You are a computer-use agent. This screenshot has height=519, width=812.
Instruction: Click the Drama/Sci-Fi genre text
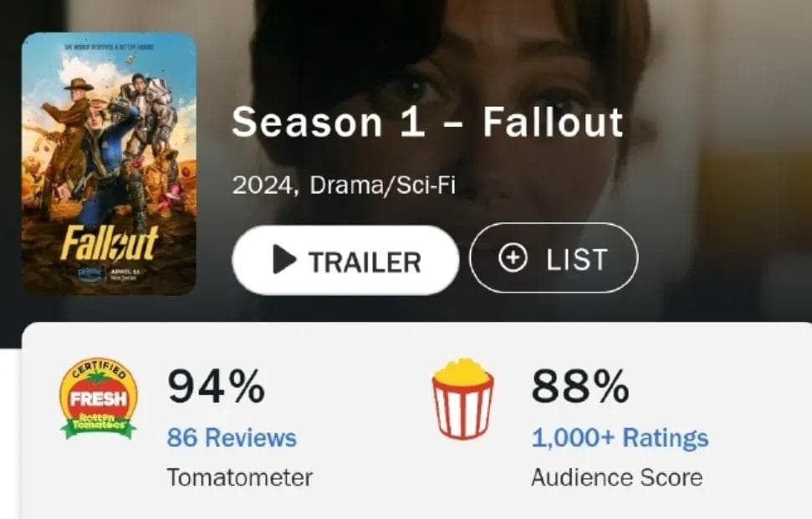click(x=383, y=185)
